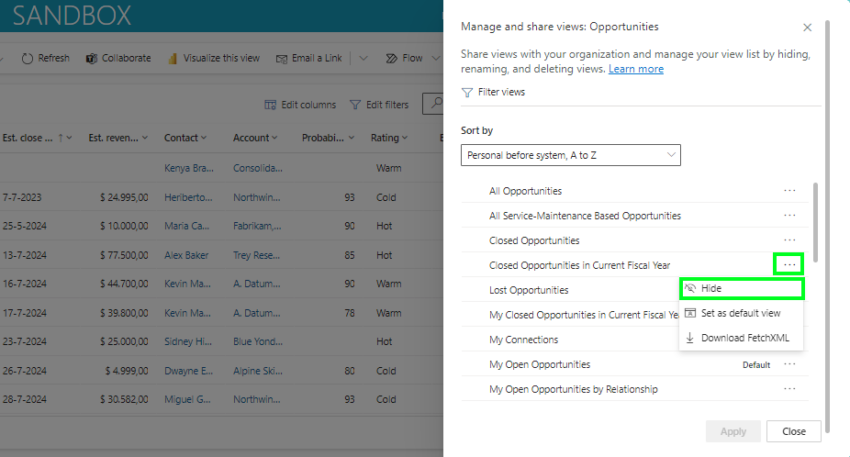The image size is (850, 457).
Task: Open contact link Miguel G...
Action: click(188, 400)
